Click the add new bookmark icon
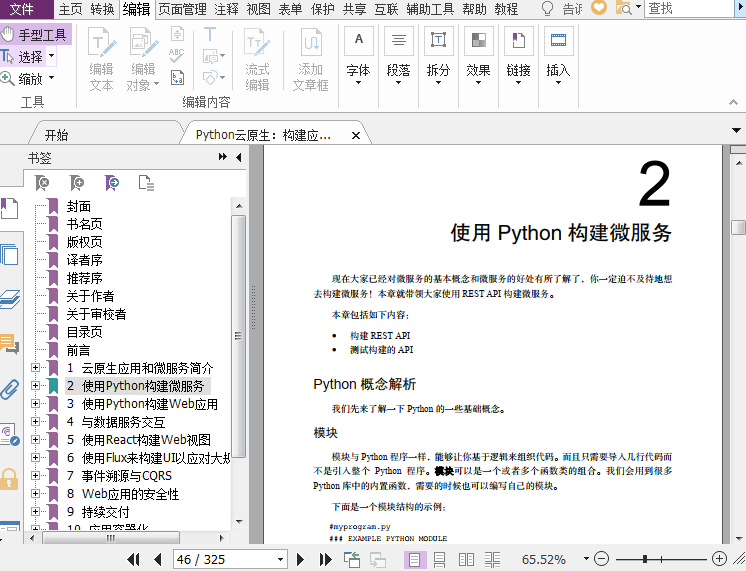Viewport: 746px width, 571px height. click(76, 182)
